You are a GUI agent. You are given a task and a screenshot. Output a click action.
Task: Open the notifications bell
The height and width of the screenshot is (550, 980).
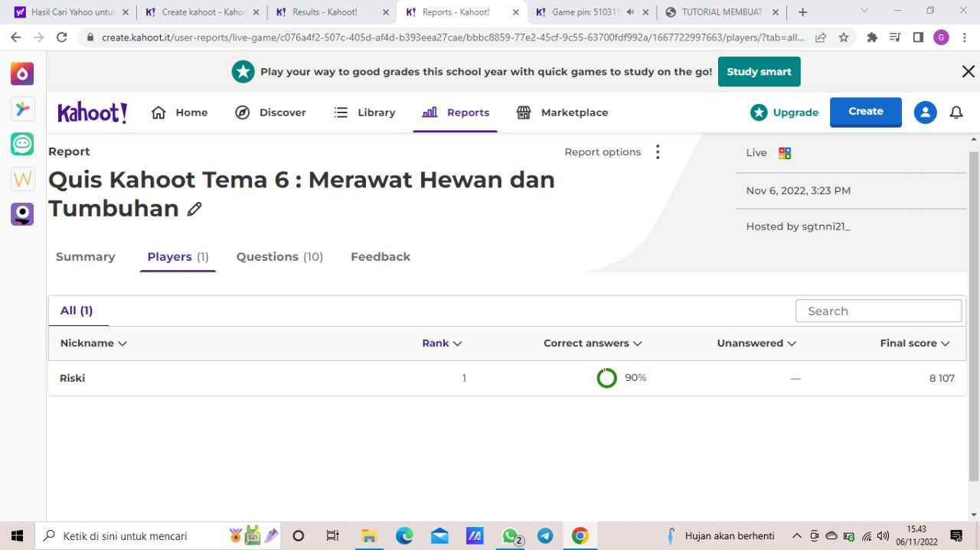click(956, 112)
